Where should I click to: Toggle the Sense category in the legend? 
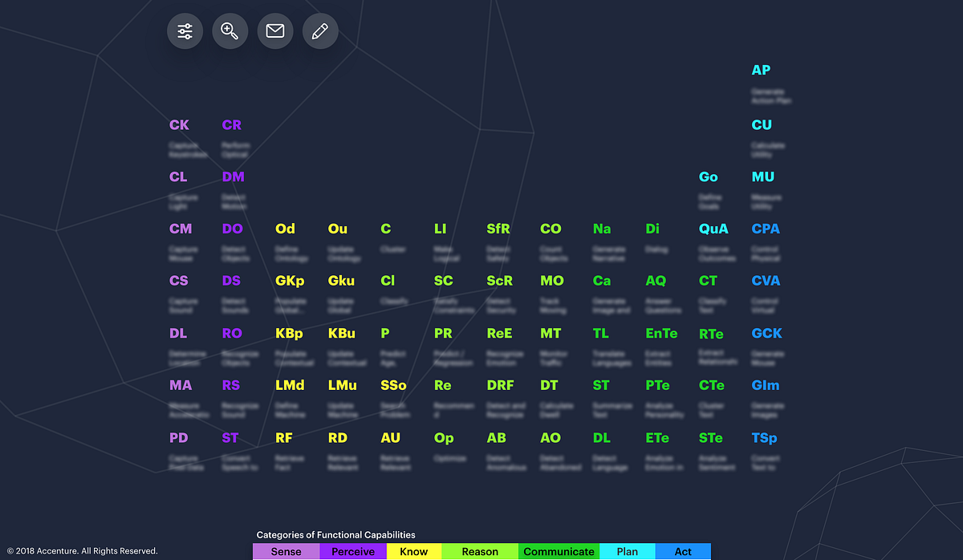click(x=286, y=551)
